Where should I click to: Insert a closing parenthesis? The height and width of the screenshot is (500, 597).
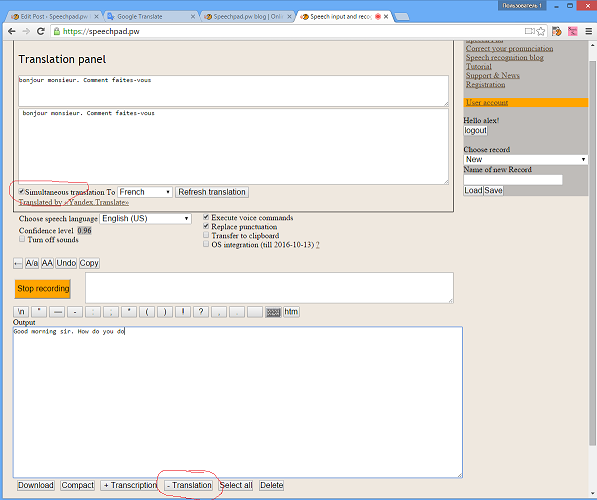[165, 312]
